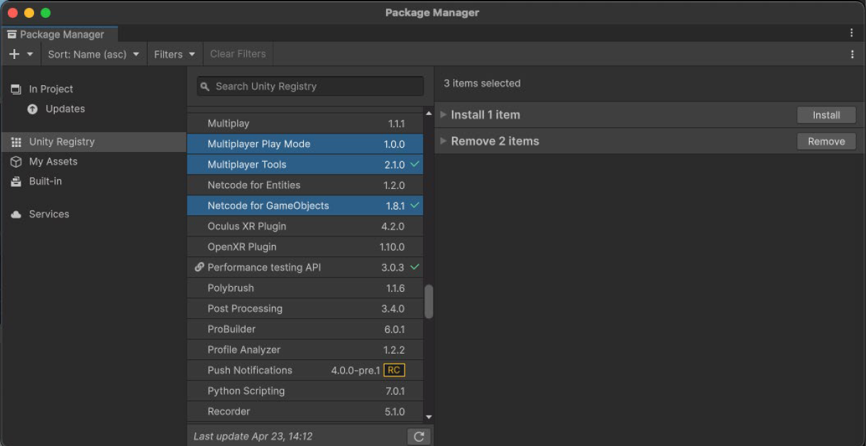Click installed checkmark on Performance testing API
Image resolution: width=868 pixels, height=446 pixels.
415,267
